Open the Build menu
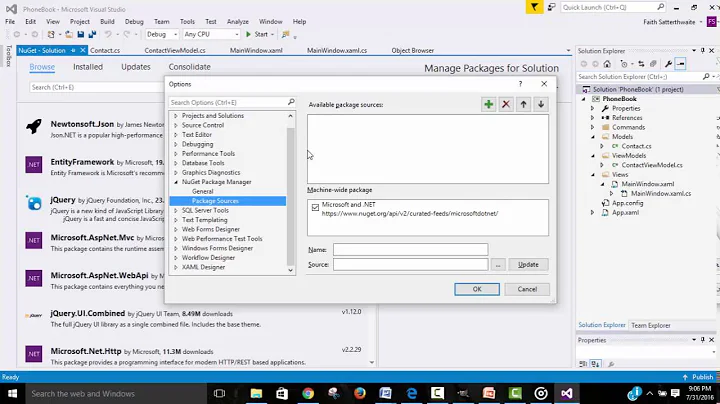 (107, 22)
